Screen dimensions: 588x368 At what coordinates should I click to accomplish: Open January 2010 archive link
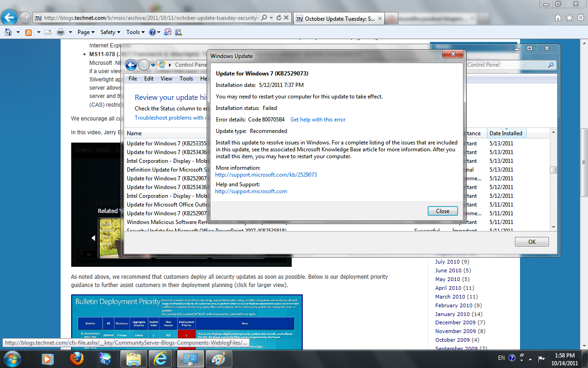point(452,314)
